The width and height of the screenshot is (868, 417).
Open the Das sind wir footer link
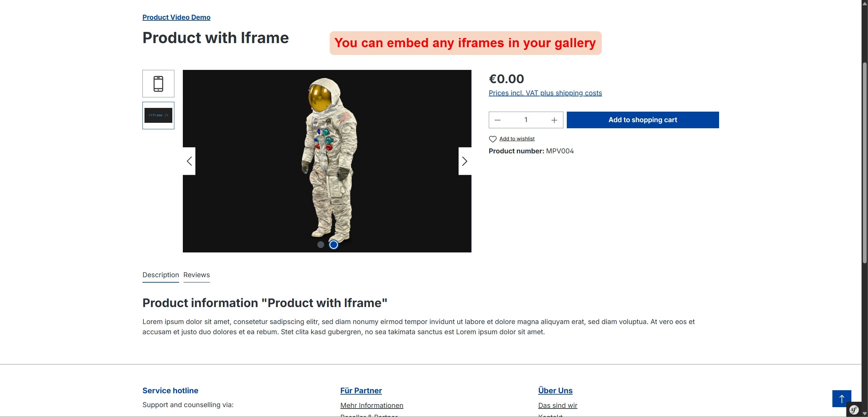click(x=558, y=405)
